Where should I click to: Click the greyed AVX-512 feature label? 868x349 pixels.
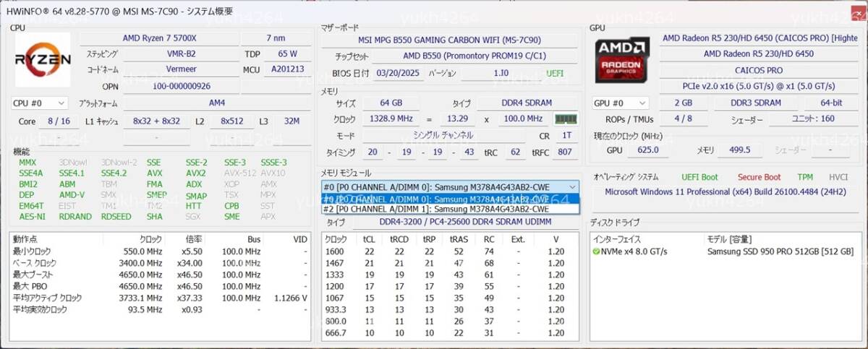(240, 173)
